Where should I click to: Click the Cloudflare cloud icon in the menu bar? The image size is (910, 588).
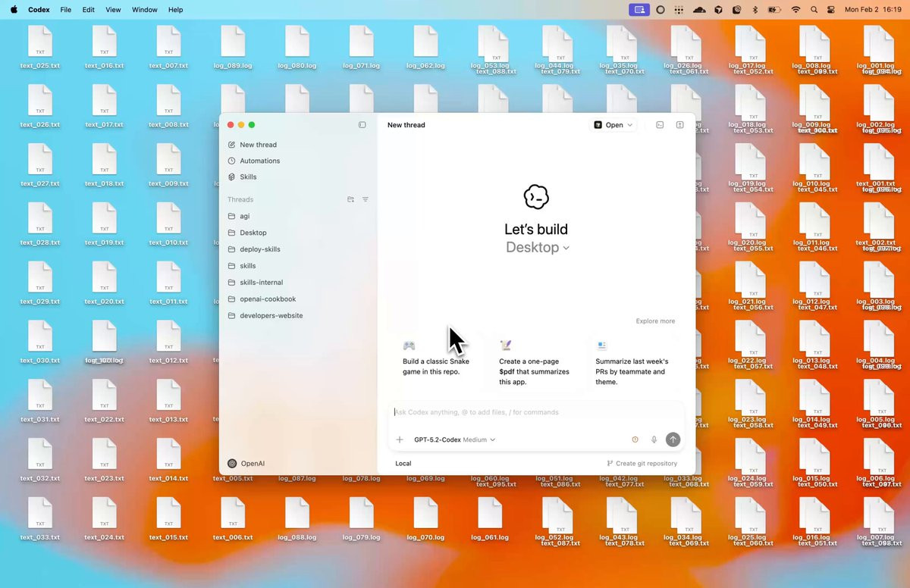point(699,10)
